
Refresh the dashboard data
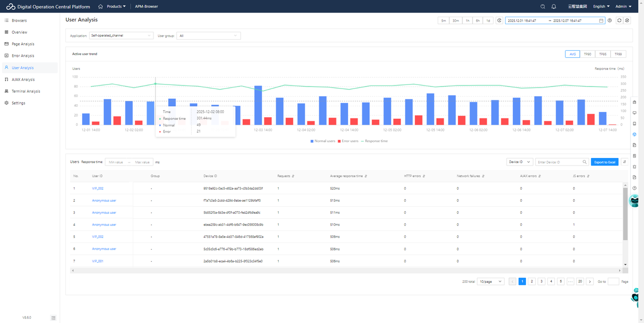point(619,20)
